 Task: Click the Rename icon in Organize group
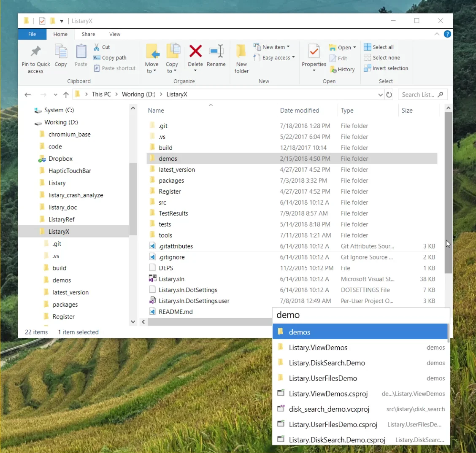pos(216,52)
